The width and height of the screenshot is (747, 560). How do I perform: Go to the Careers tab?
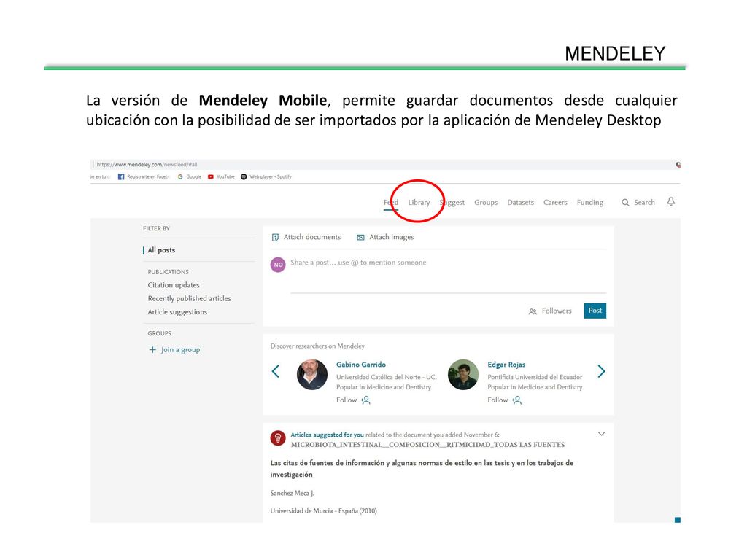555,203
